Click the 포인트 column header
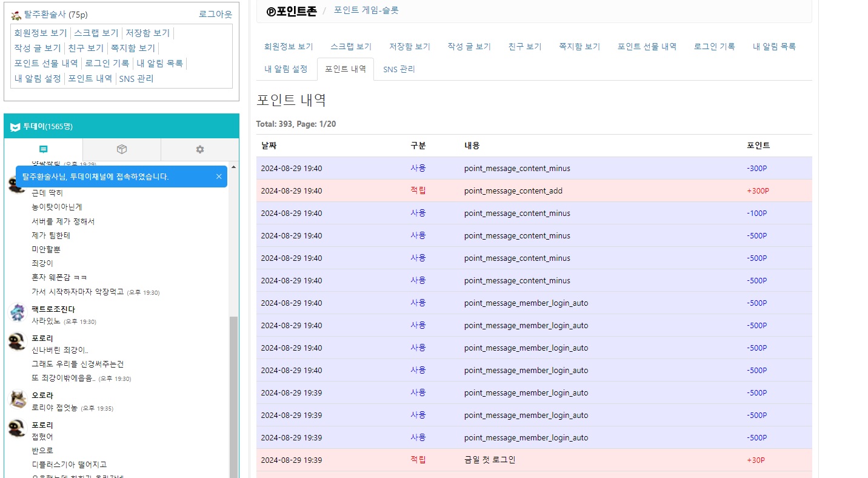Viewport: 868px width, 478px height. pyautogui.click(x=758, y=146)
